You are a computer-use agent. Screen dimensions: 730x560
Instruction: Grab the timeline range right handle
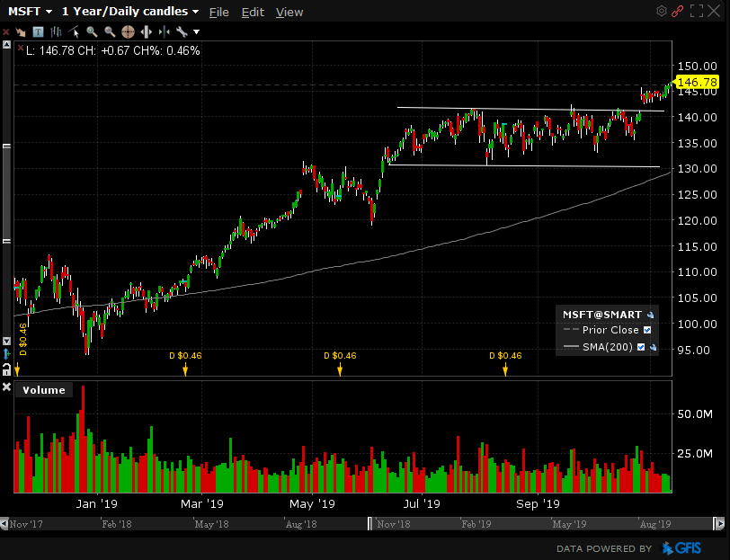click(714, 524)
